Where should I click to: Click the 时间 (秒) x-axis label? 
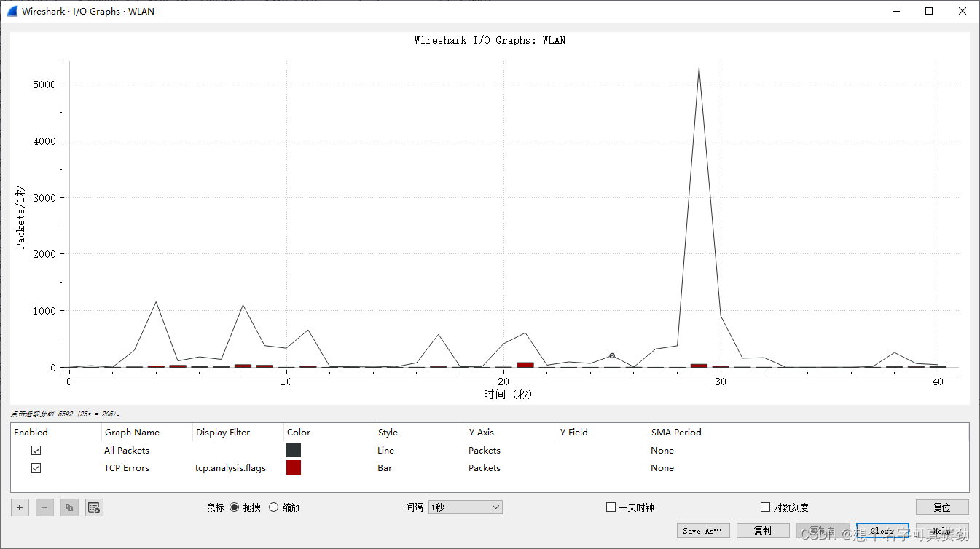click(508, 394)
